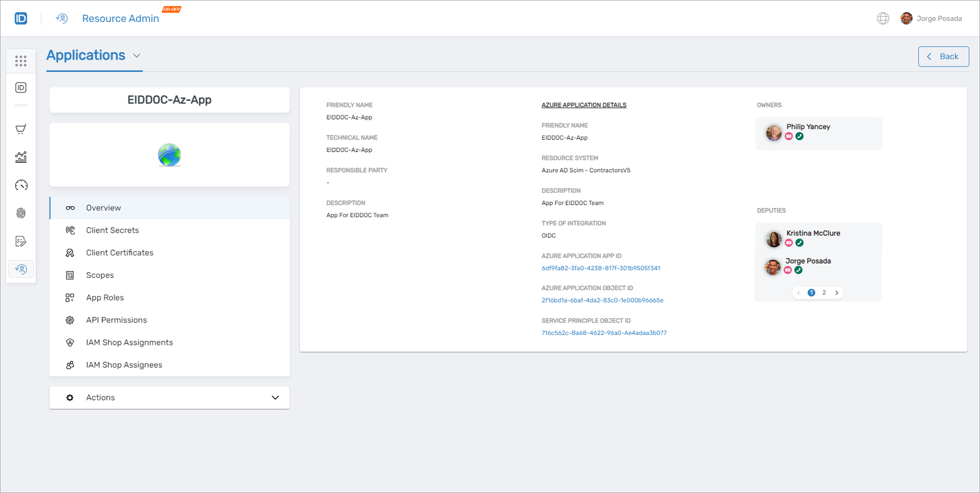Expand the Applications dropdown
Image resolution: width=980 pixels, height=493 pixels.
(x=137, y=55)
